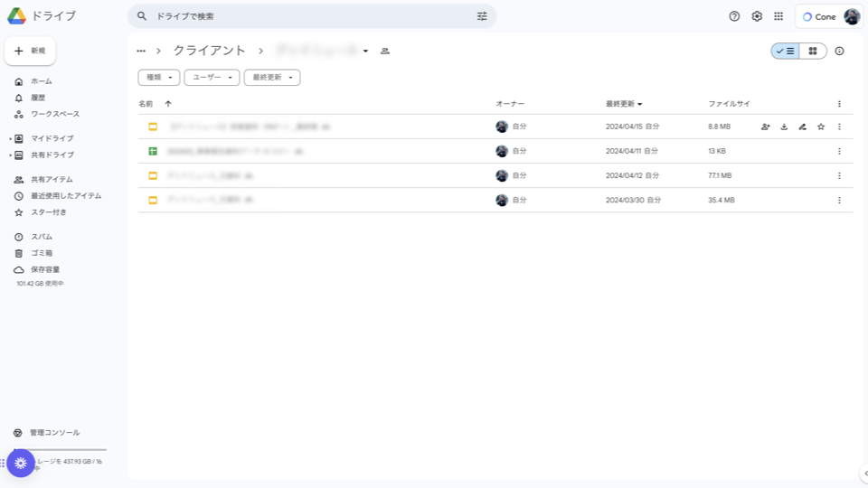Toggle the name column sort direction arrow
This screenshot has height=488, width=868.
tap(168, 104)
